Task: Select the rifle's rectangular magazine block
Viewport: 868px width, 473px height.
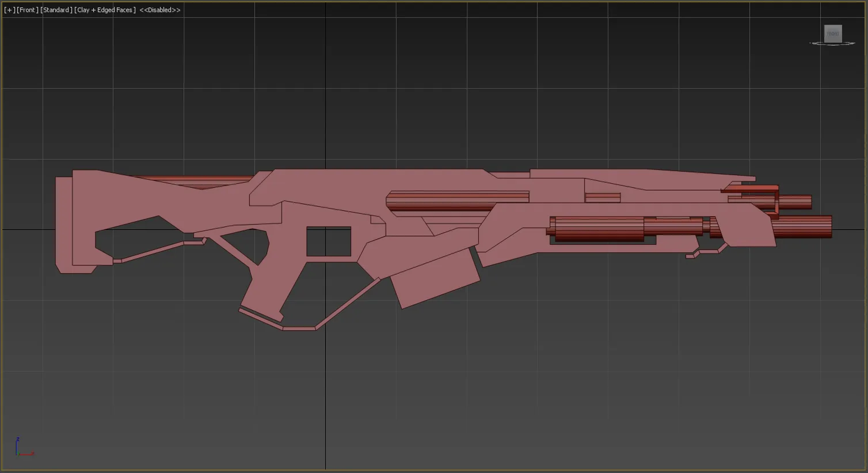Action: [x=436, y=283]
